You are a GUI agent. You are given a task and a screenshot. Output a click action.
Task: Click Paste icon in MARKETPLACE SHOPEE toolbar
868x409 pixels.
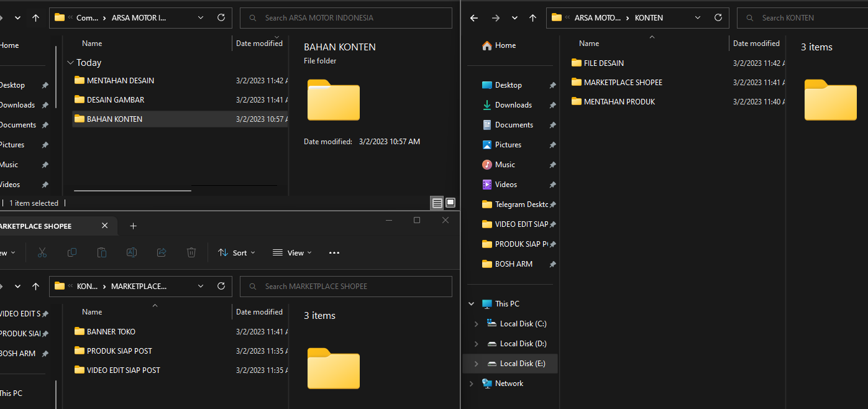pyautogui.click(x=102, y=252)
